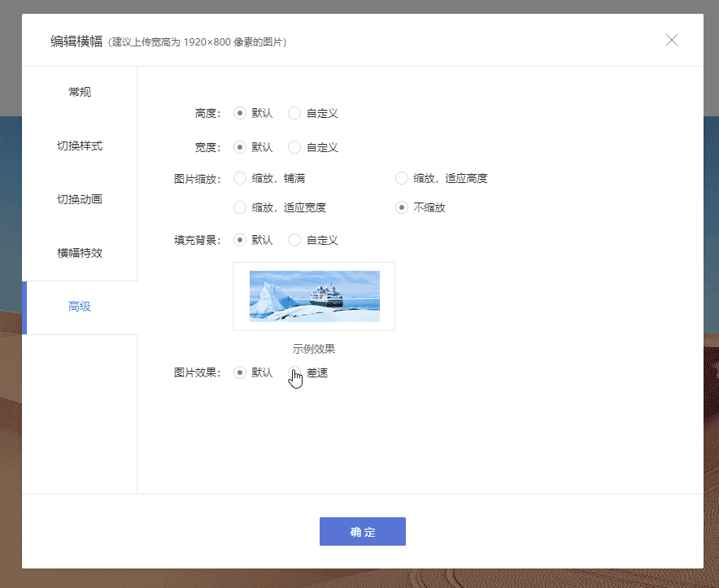Choose 缩放，适应高度 scaling option

401,178
